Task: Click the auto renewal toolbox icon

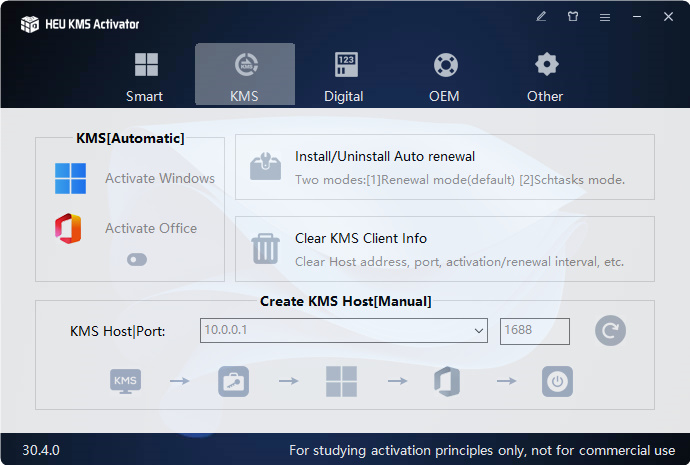Action: pyautogui.click(x=265, y=167)
